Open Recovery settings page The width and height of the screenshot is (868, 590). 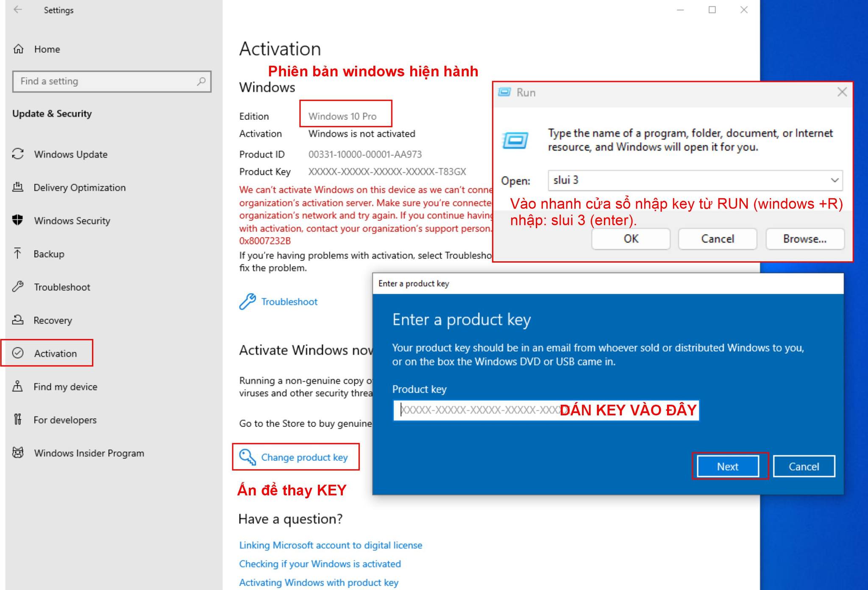pyautogui.click(x=53, y=320)
